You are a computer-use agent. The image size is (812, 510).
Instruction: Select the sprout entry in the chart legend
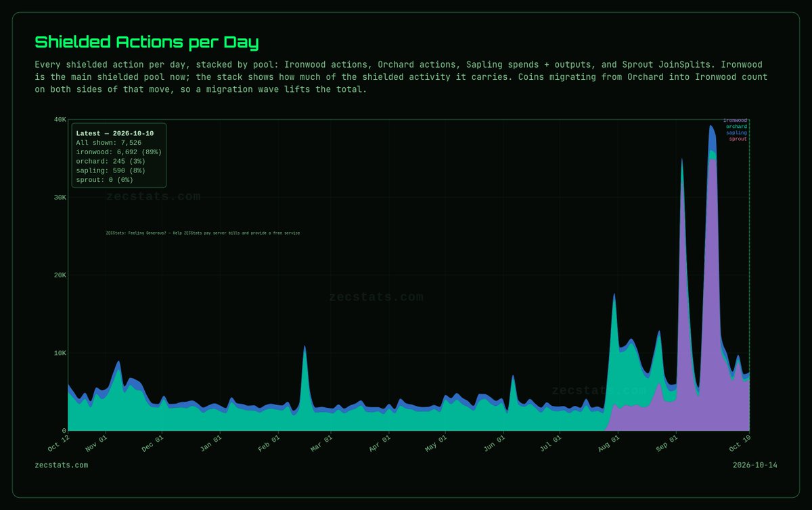tap(738, 139)
